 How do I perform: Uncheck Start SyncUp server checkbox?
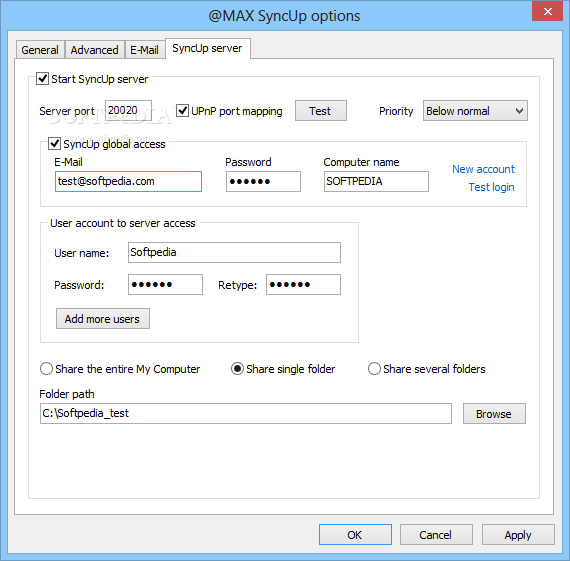pyautogui.click(x=43, y=79)
